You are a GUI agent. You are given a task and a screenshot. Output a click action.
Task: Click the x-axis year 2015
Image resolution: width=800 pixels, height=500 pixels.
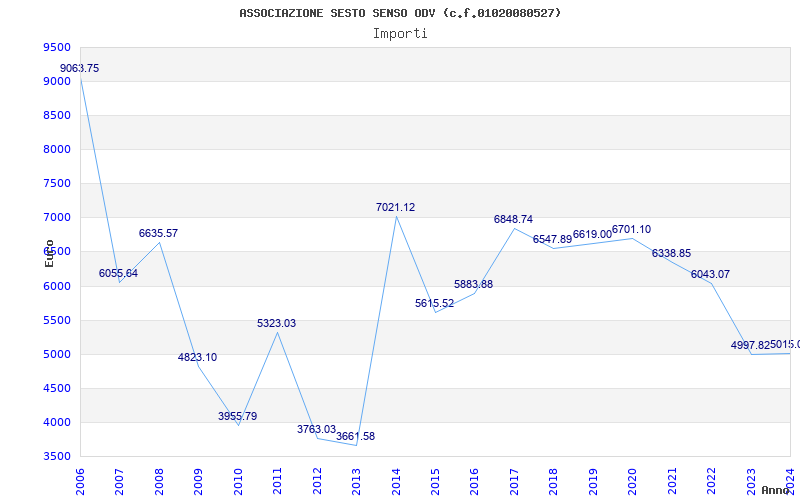(435, 482)
